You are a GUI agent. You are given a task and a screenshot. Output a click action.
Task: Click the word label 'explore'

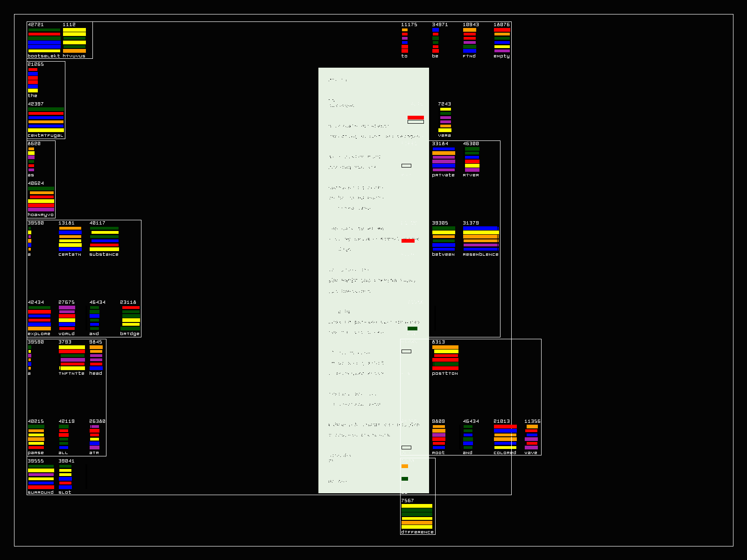39,334
